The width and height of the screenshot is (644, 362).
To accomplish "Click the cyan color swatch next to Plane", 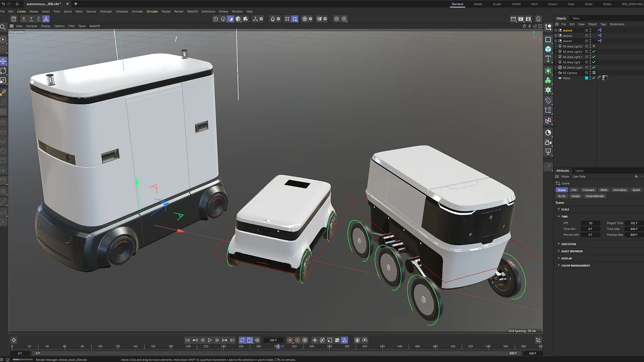I will pos(587,78).
